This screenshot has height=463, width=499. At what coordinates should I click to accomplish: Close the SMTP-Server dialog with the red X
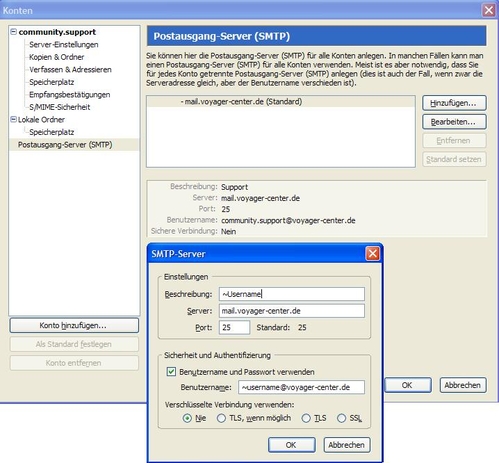coord(373,254)
